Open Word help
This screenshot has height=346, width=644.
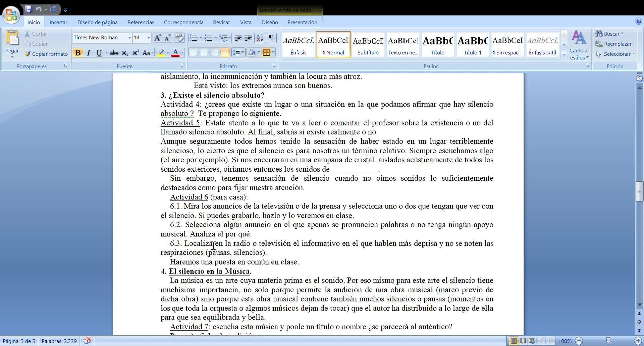tap(639, 21)
